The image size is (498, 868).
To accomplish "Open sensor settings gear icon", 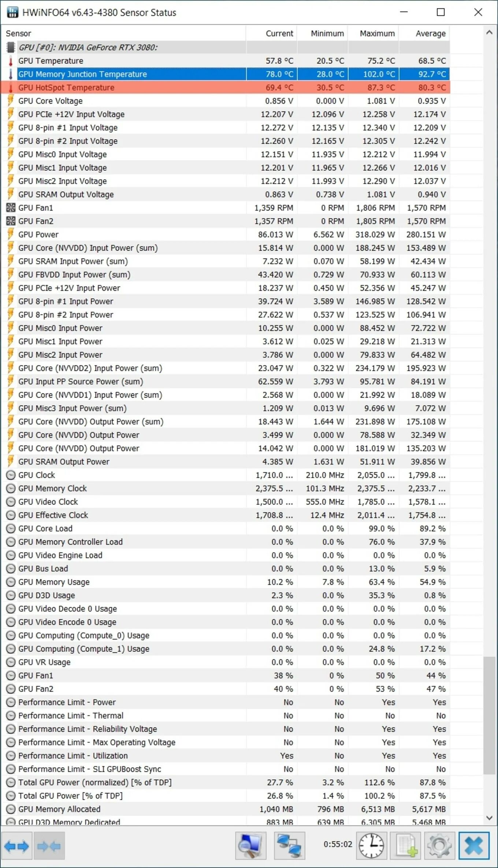I will click(x=439, y=846).
